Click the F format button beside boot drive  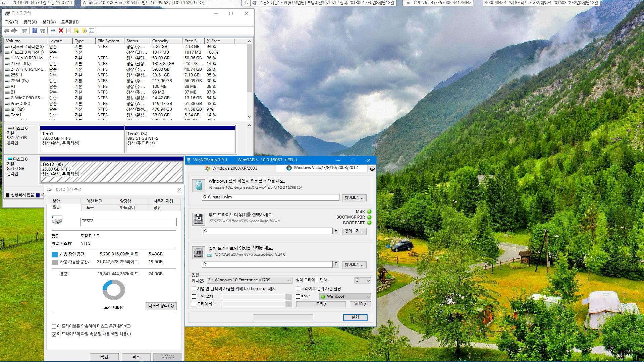pos(336,231)
